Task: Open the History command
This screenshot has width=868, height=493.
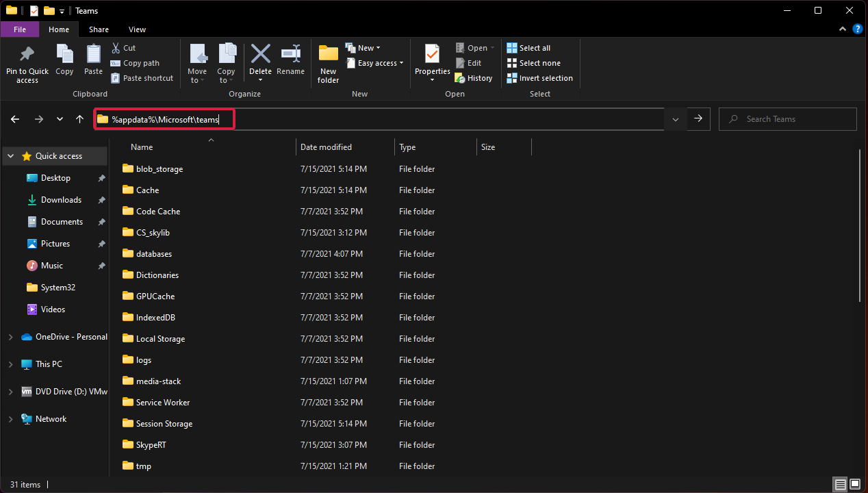Action: (x=474, y=78)
